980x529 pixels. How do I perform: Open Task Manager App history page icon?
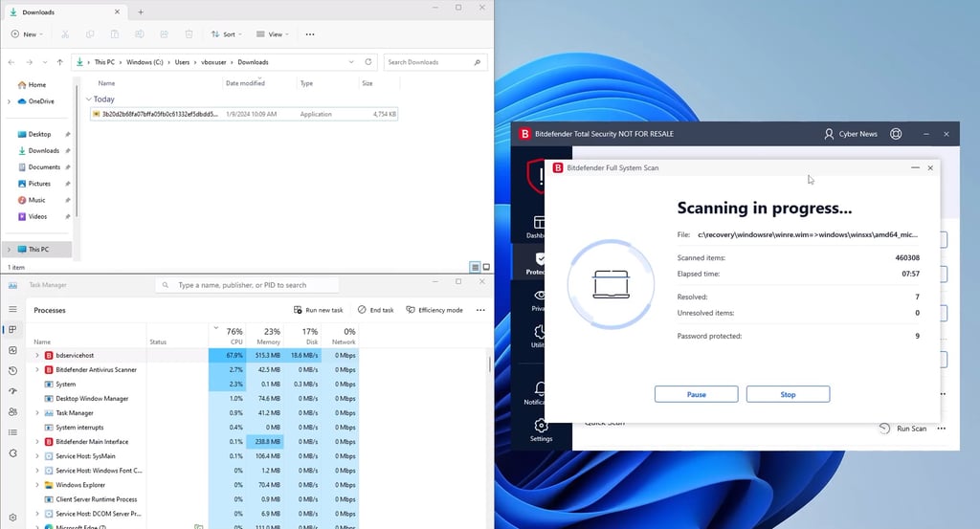point(12,371)
